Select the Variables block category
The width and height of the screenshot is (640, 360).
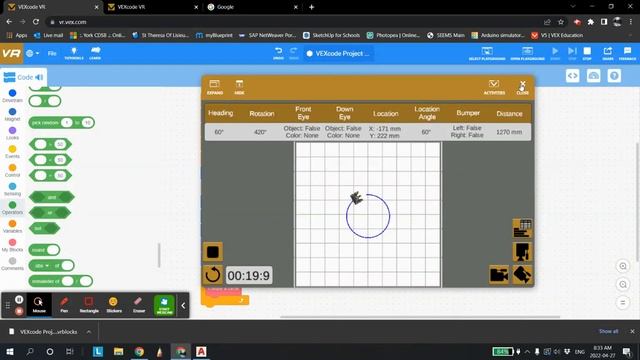12,227
